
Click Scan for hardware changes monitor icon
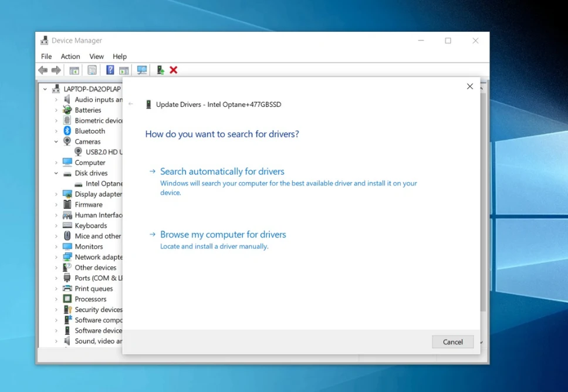pyautogui.click(x=142, y=70)
